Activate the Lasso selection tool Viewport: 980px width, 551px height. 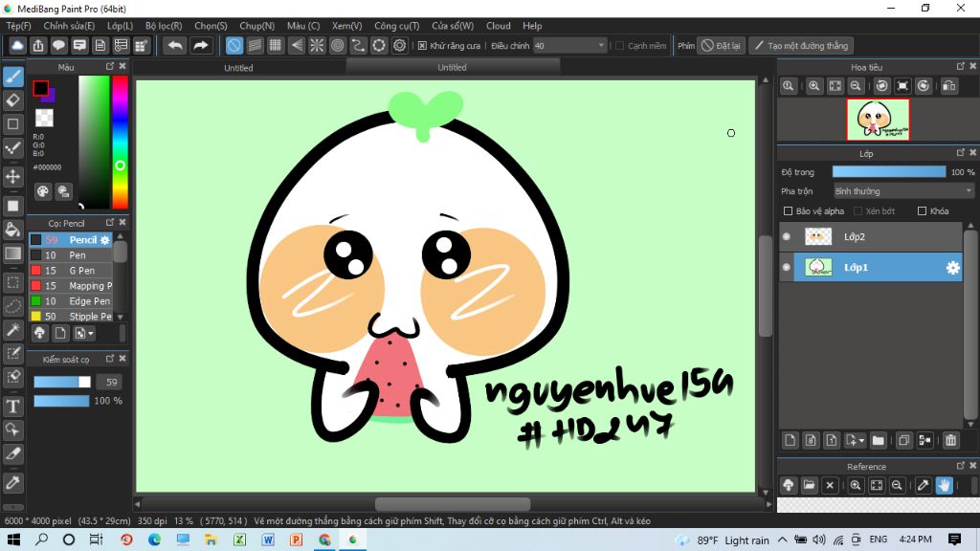(13, 306)
